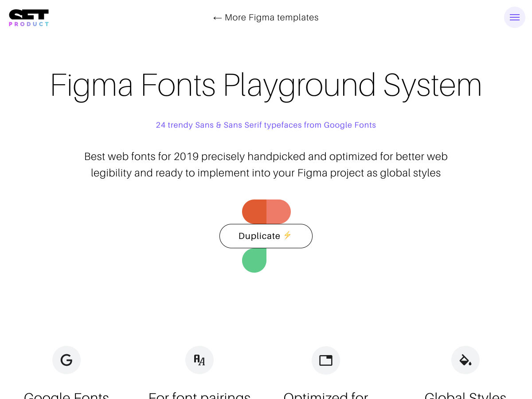
Task: Select the Optimized for feature title
Action: tap(326, 395)
